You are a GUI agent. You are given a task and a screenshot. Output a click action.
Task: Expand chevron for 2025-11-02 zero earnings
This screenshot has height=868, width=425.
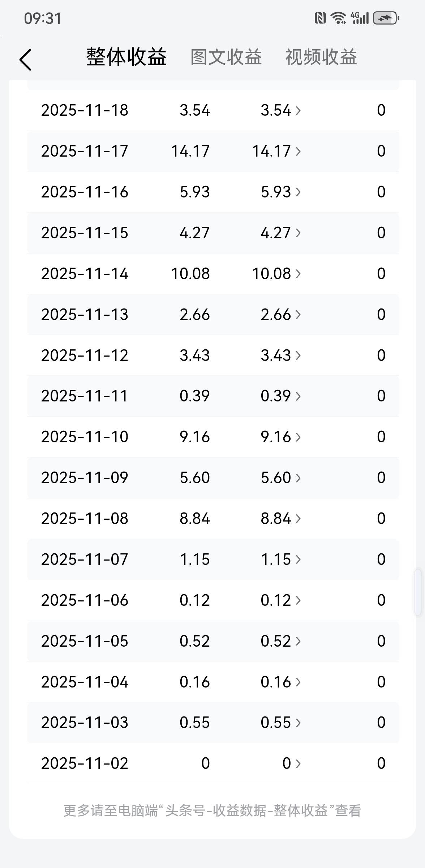(x=298, y=763)
